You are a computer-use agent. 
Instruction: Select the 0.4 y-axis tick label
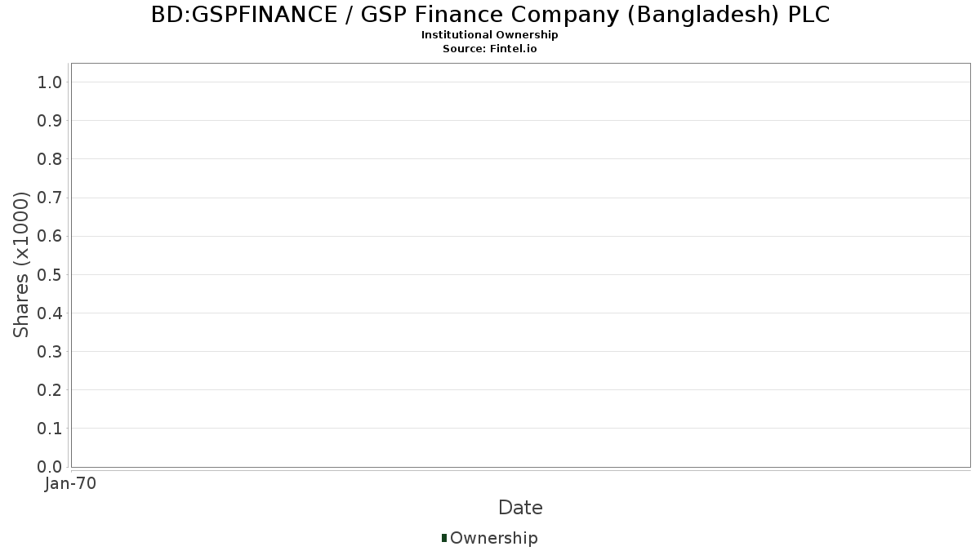50,313
